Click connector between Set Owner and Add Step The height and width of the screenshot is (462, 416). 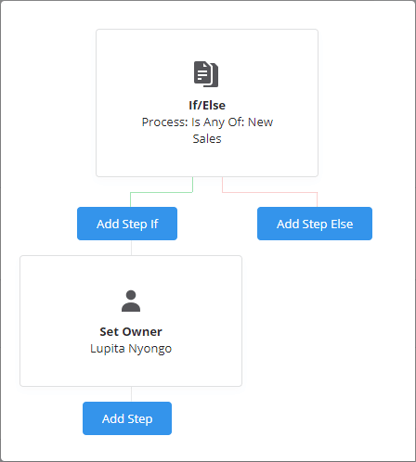point(131,394)
